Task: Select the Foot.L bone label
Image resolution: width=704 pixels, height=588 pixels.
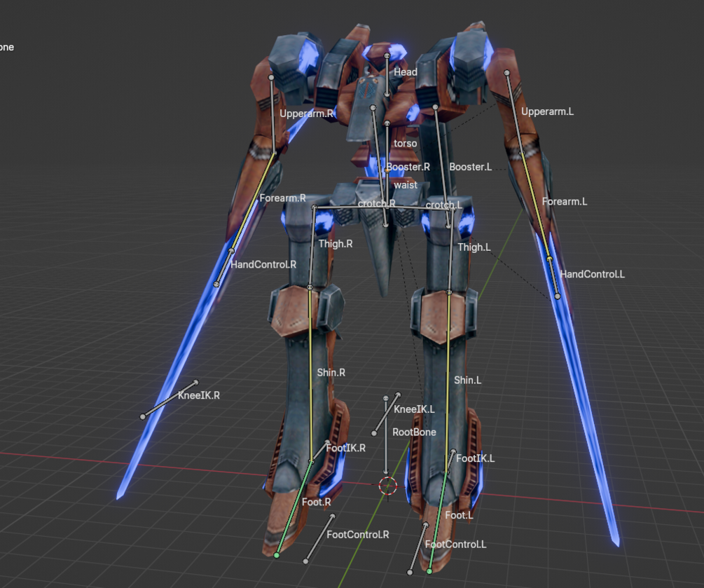Action: (459, 515)
